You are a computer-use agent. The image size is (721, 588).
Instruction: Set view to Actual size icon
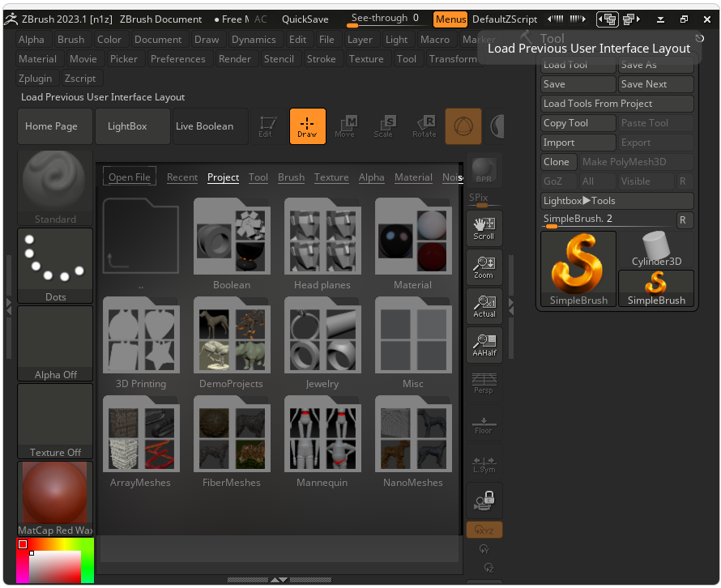484,305
